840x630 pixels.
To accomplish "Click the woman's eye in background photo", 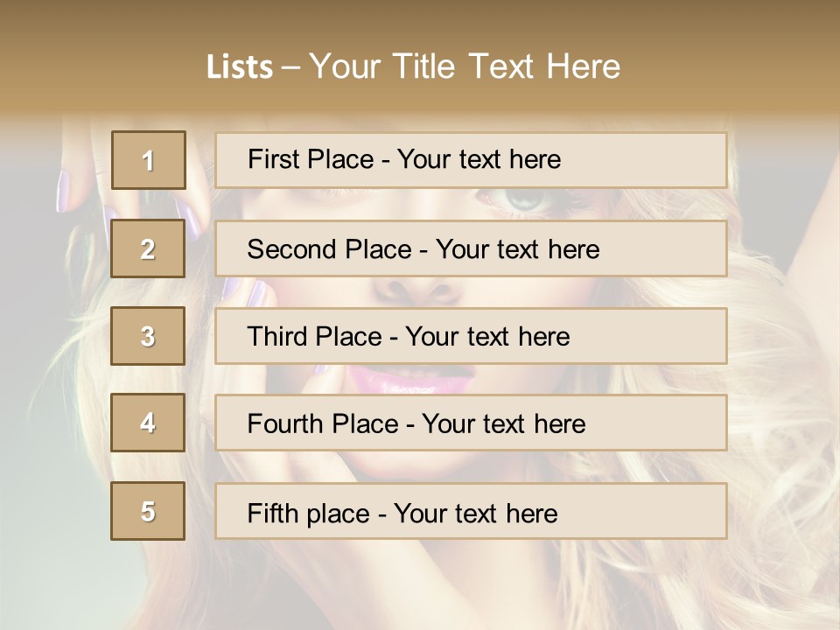I will [x=522, y=200].
